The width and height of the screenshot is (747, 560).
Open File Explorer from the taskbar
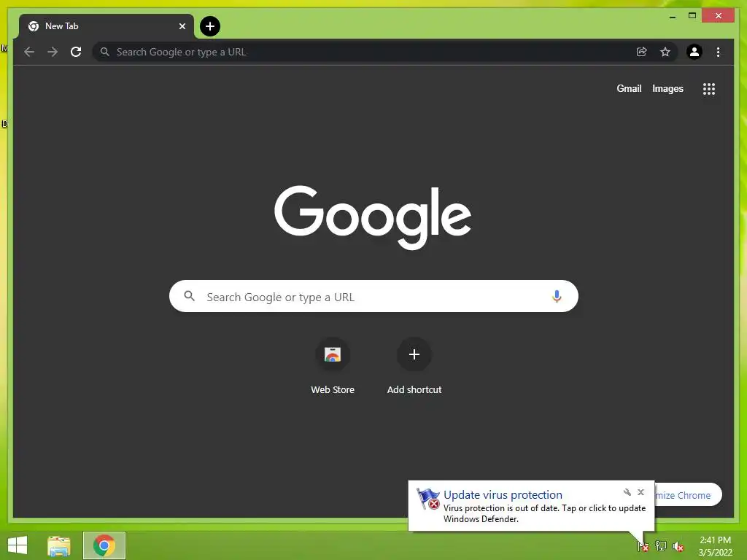pos(59,545)
